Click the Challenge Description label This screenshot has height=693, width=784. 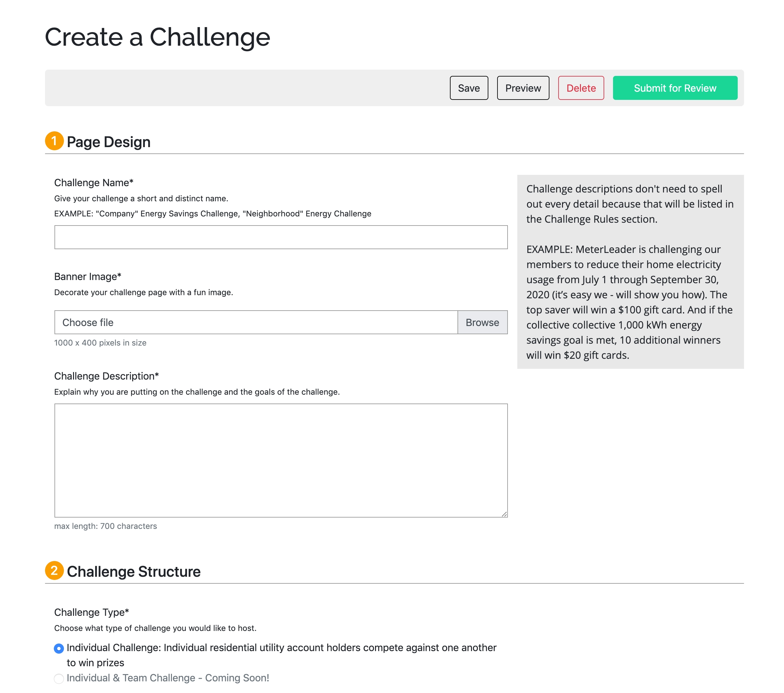(106, 376)
